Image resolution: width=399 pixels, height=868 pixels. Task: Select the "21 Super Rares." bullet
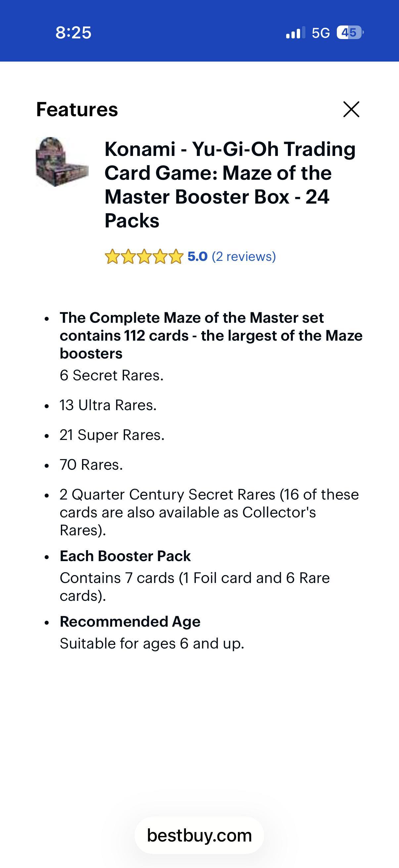click(x=112, y=435)
